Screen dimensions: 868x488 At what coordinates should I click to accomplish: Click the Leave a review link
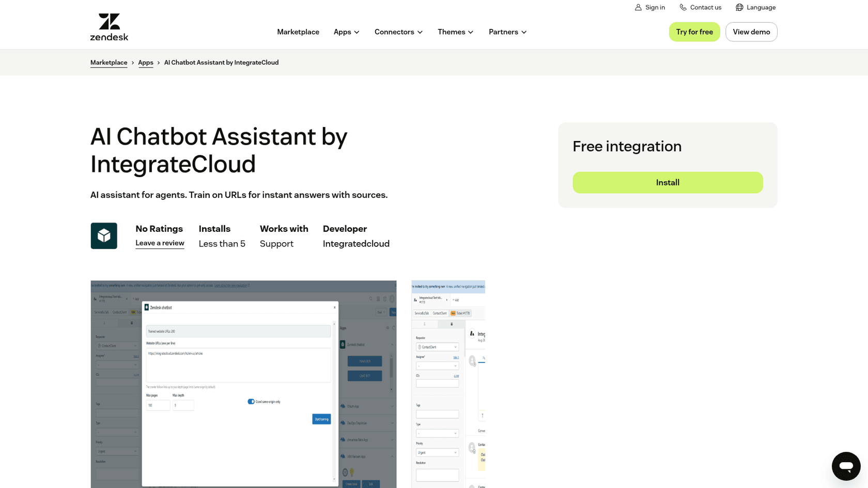click(x=160, y=243)
